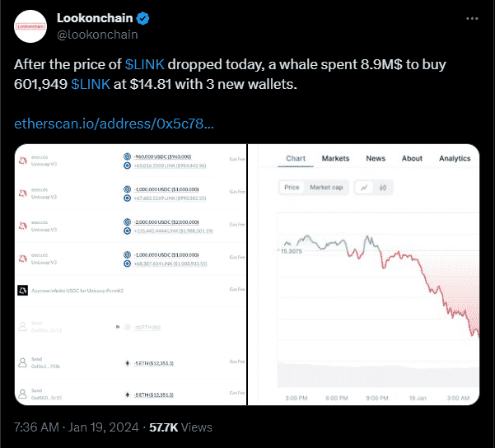495x448 pixels.
Task: Click the first Uniswap V3 execute icon
Action: (23, 160)
